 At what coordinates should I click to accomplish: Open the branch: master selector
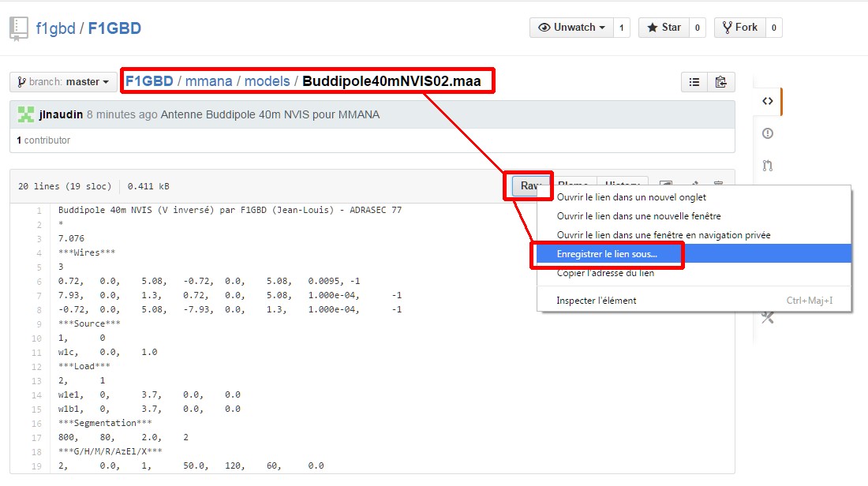point(63,82)
